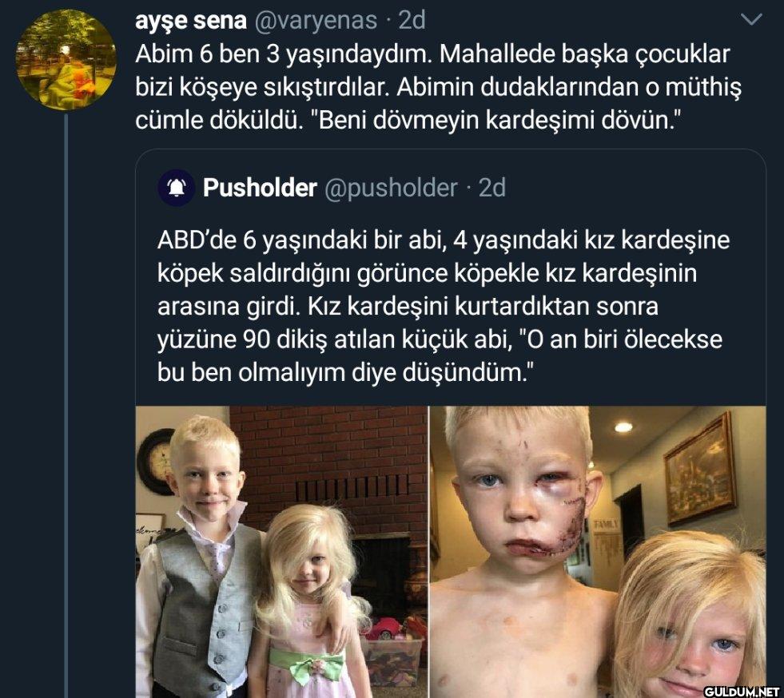Open the 2d timestamp beside @varyenas
Image resolution: width=784 pixels, height=698 pixels.
[412, 21]
